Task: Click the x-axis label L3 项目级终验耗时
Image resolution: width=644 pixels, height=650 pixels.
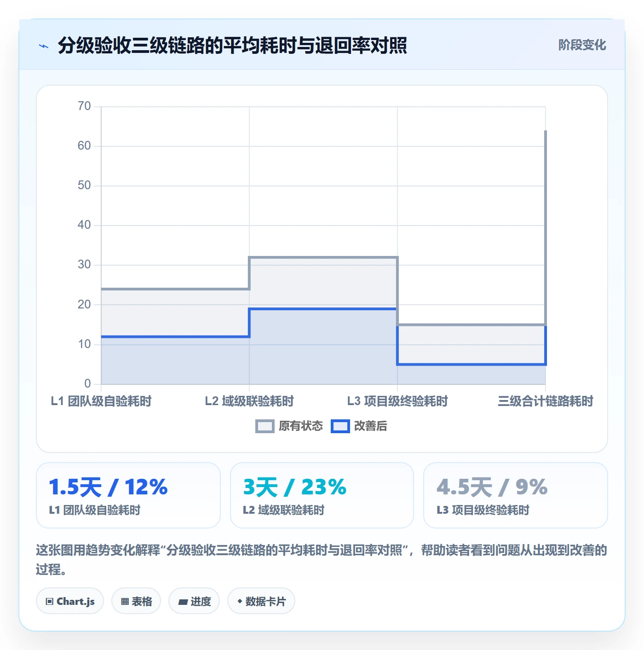Action: coord(397,401)
